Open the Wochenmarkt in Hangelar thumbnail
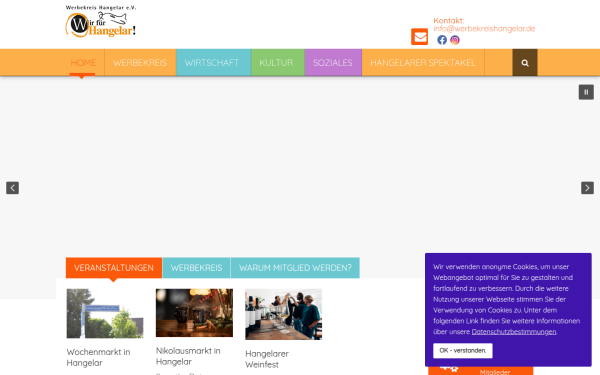The height and width of the screenshot is (375, 600). coord(105,313)
